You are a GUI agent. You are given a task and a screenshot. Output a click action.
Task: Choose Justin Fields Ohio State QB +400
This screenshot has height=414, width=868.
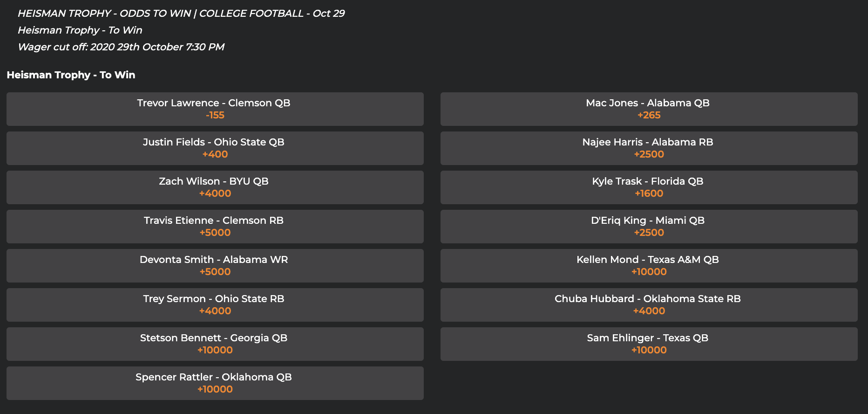[215, 148]
